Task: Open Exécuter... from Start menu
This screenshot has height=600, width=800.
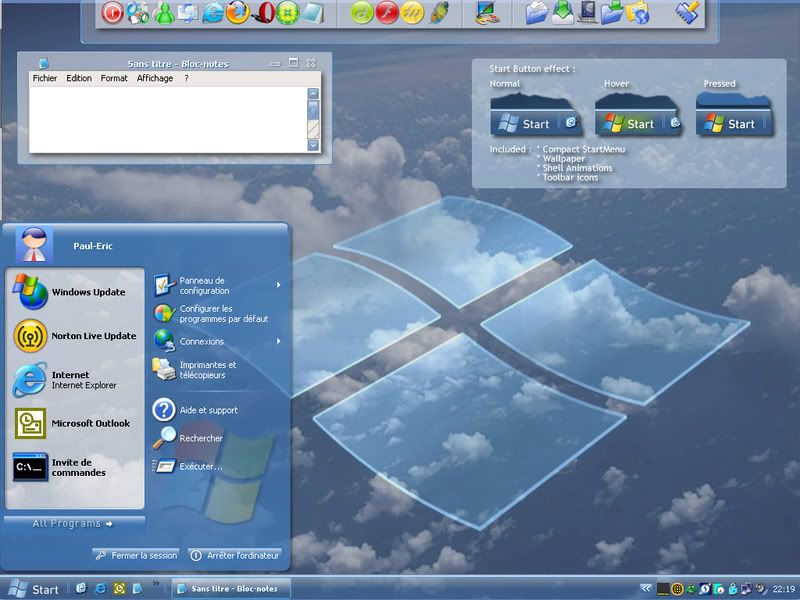Action: (189, 466)
